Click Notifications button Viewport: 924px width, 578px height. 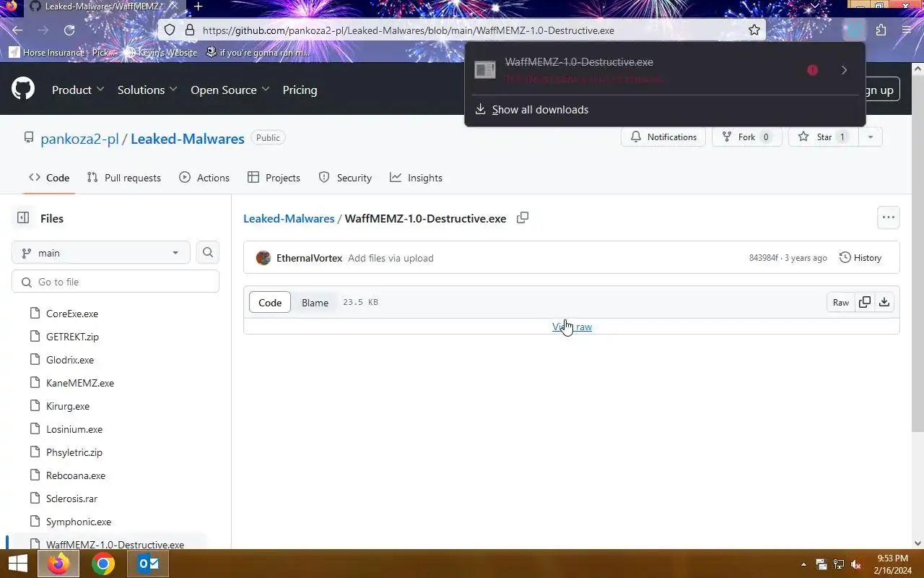(x=663, y=137)
